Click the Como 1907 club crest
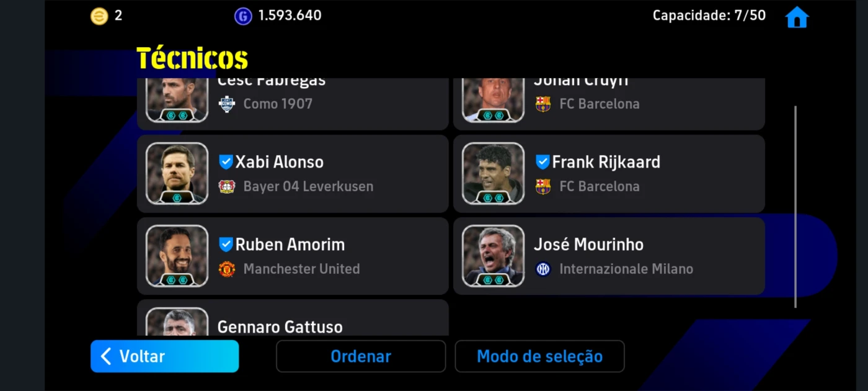The width and height of the screenshot is (868, 391). click(x=227, y=104)
